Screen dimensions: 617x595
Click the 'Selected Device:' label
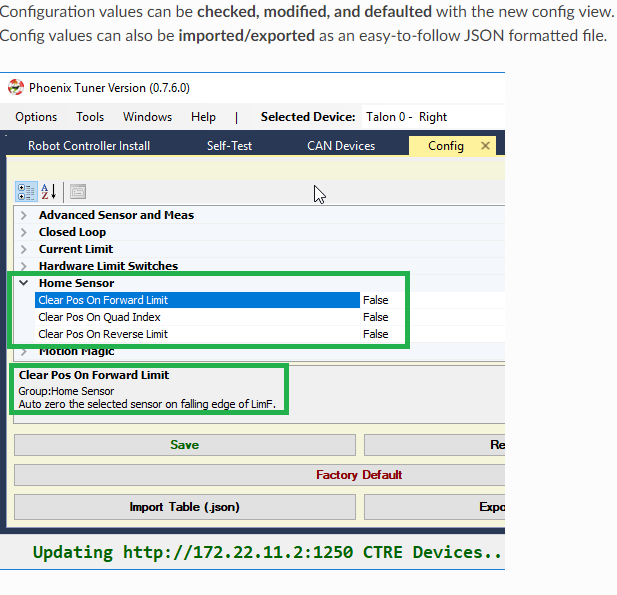(308, 117)
